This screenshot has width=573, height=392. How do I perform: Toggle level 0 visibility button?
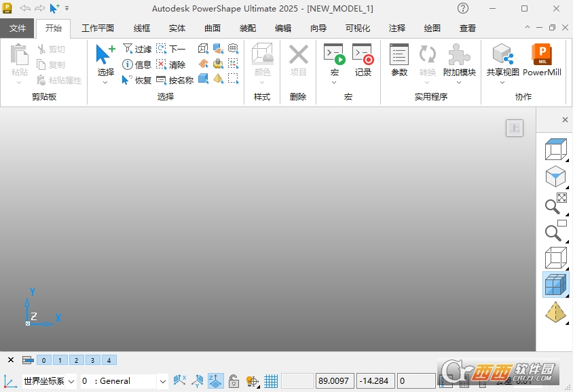pos(44,360)
